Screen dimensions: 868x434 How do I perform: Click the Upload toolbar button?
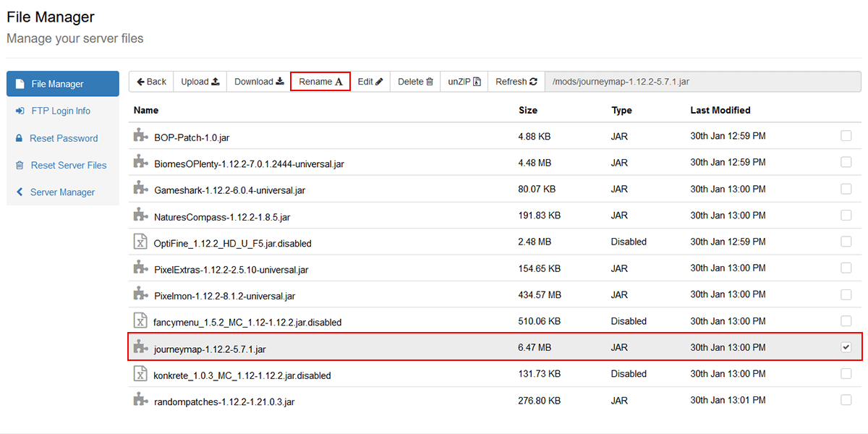(x=200, y=82)
